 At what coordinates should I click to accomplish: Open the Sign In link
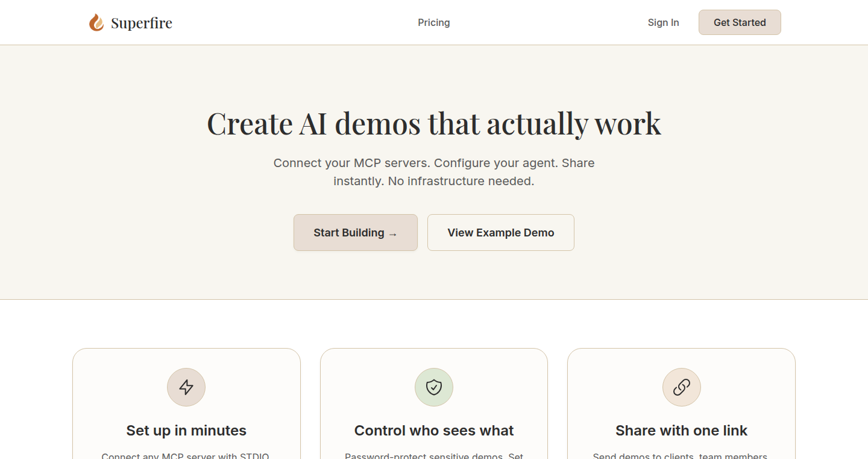point(663,22)
